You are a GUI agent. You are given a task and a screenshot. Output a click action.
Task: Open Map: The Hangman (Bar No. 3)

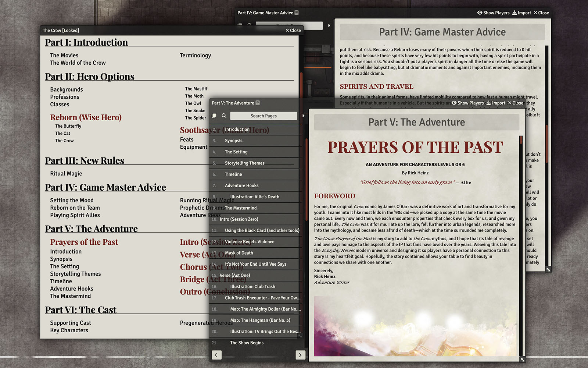click(x=256, y=320)
